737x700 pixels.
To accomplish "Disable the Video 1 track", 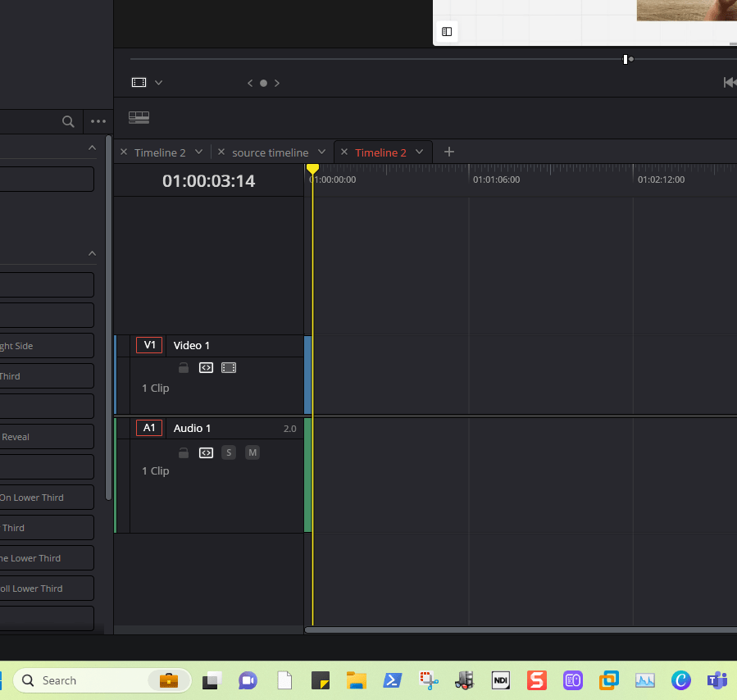I will point(229,368).
